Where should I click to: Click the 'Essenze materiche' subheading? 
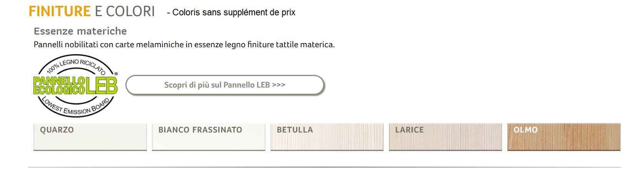[x=80, y=31]
